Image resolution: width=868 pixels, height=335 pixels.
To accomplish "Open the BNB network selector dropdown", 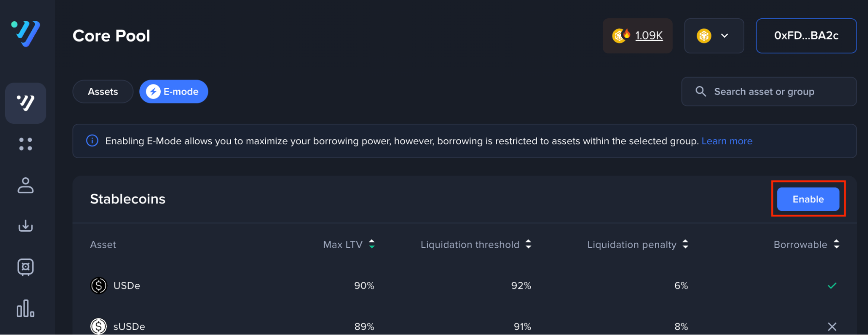I will coord(714,36).
